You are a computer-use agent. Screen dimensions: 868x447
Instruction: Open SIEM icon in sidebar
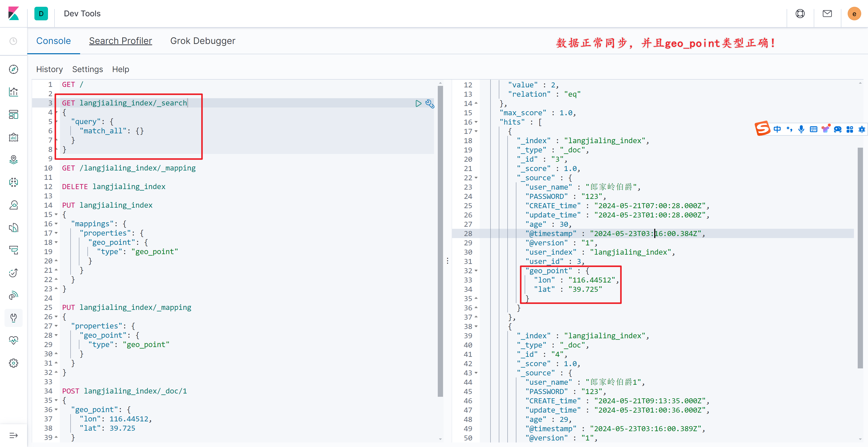14,295
